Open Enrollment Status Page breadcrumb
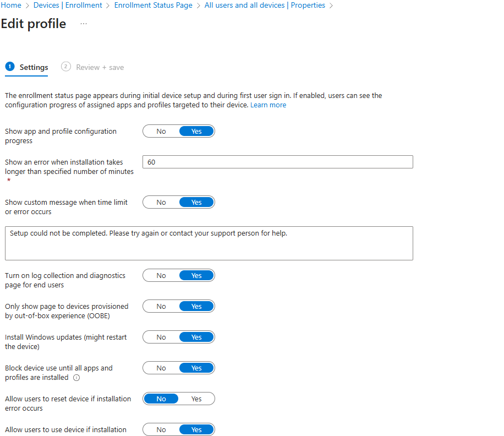 coord(153,5)
